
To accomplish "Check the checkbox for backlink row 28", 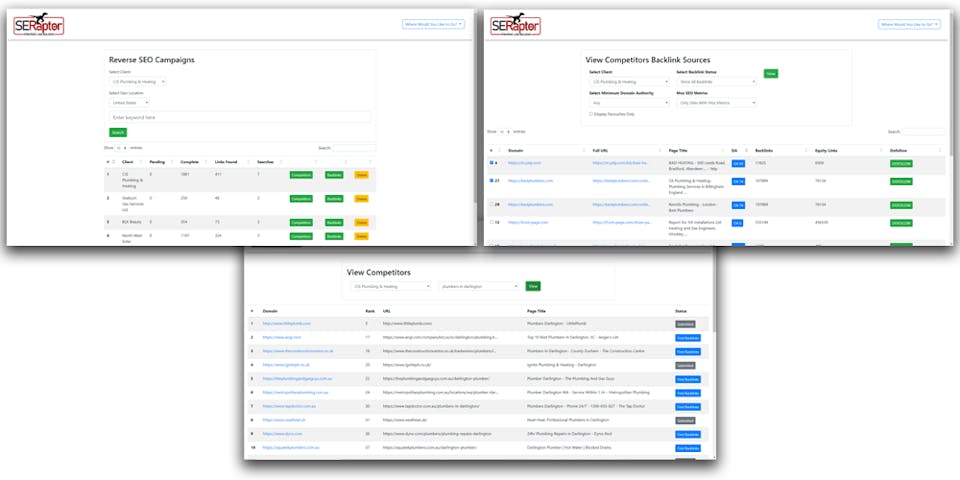I will click(491, 204).
